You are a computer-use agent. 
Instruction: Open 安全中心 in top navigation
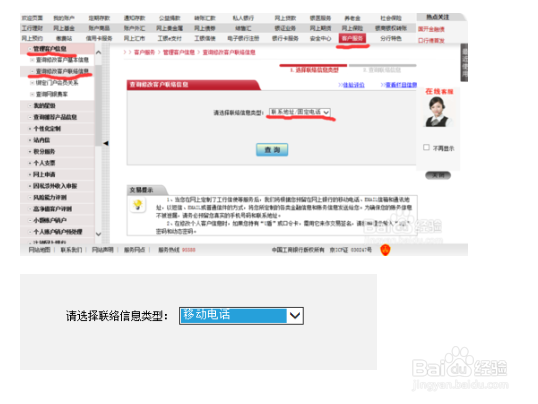(320, 38)
